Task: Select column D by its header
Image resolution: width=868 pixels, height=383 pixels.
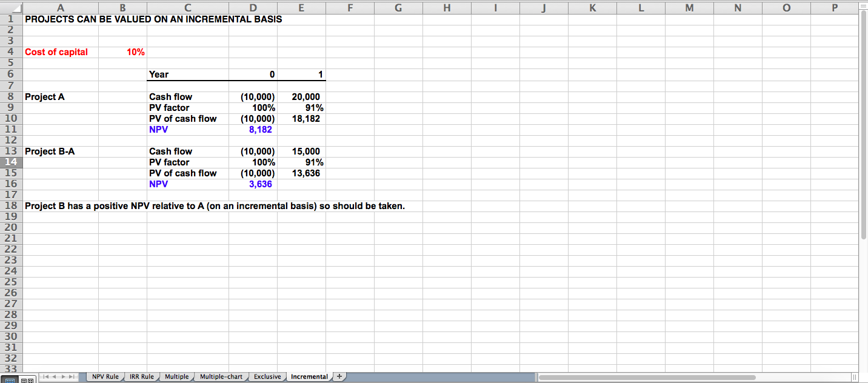Action: (253, 6)
